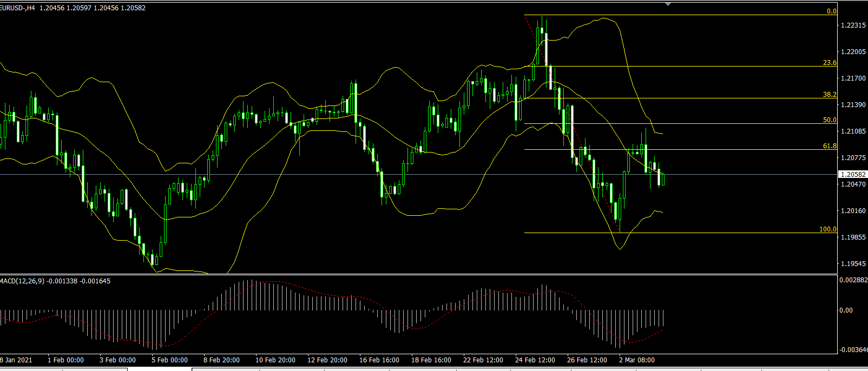Click the 10 Feb 20:00 time label
This screenshot has width=868, height=371.
pyautogui.click(x=275, y=360)
